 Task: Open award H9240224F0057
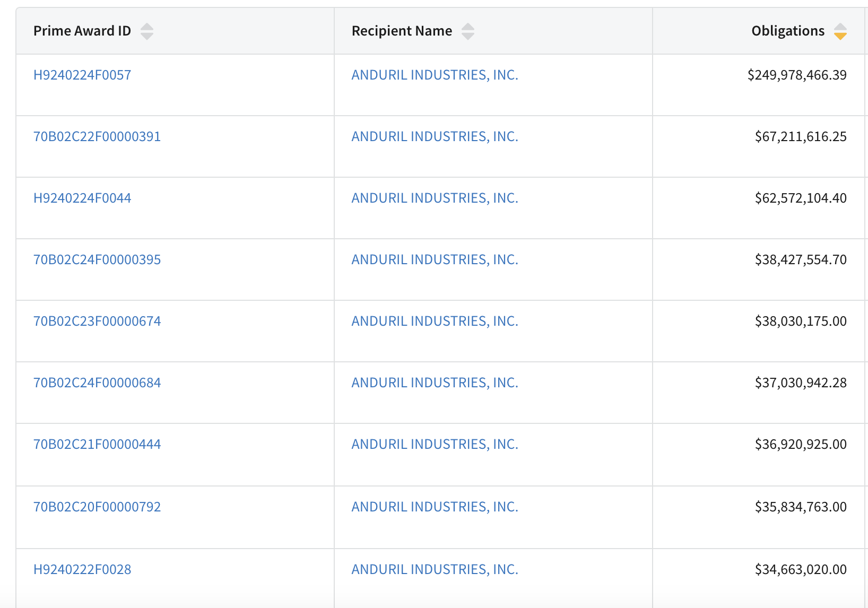pos(82,75)
